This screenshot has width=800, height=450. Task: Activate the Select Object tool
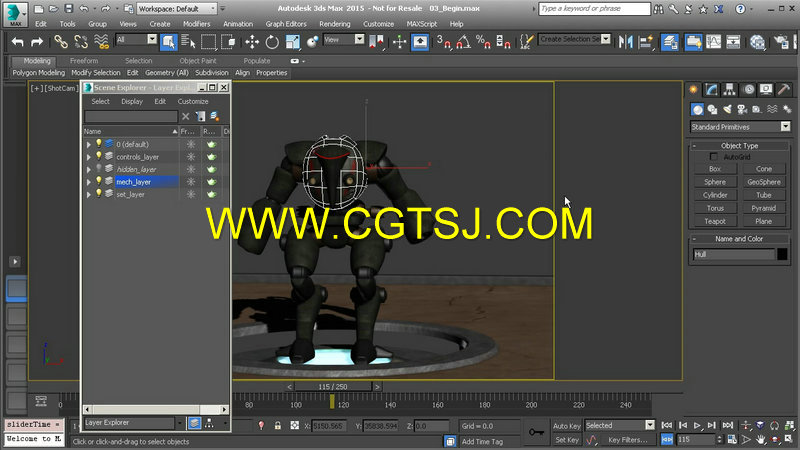168,42
